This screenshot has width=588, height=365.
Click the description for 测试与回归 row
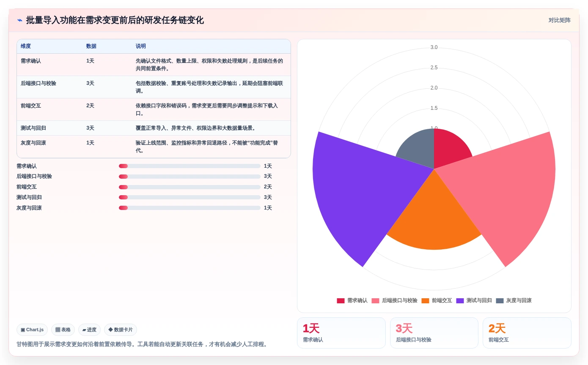(x=196, y=128)
